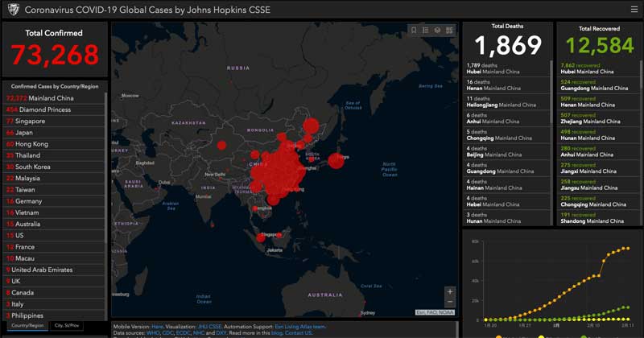The image size is (644, 338).
Task: Select the UK row in the list
Action: coord(54,282)
